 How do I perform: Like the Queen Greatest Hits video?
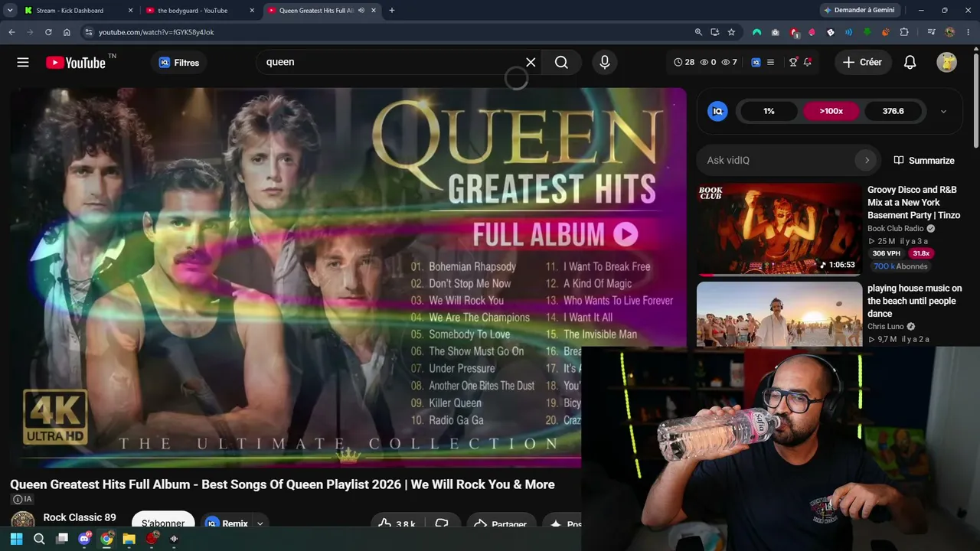[x=397, y=524]
